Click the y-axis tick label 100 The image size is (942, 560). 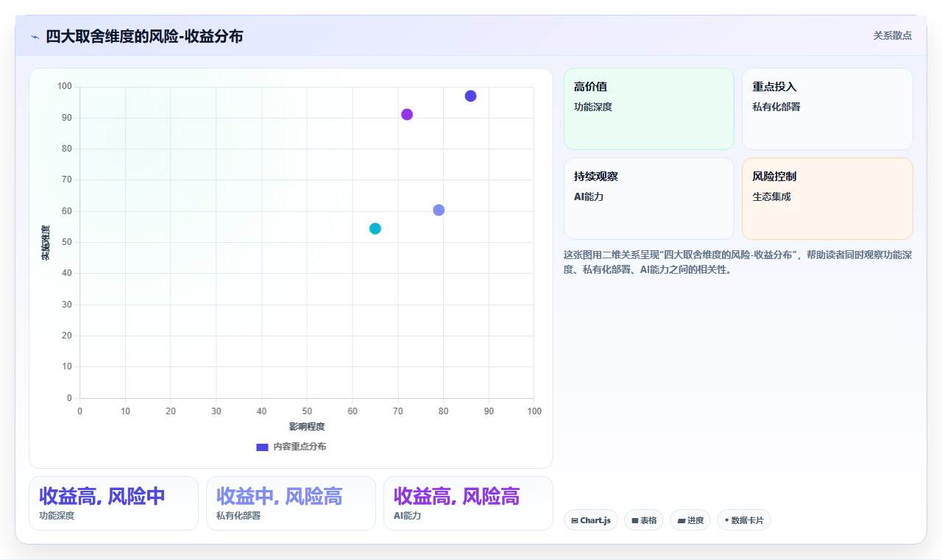pos(65,87)
